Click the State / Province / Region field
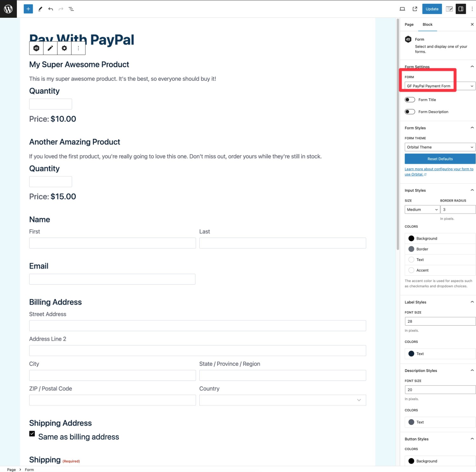This screenshot has width=476, height=472. point(282,375)
